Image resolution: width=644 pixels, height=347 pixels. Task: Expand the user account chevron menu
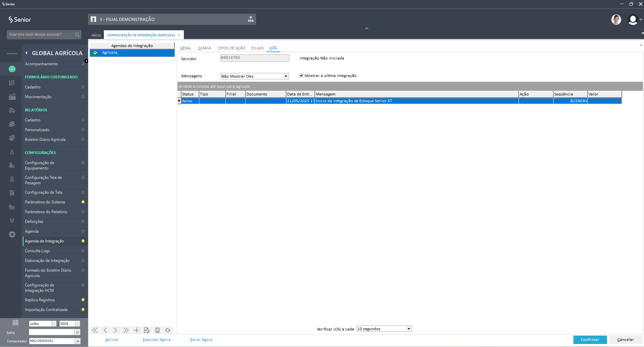pos(641,20)
